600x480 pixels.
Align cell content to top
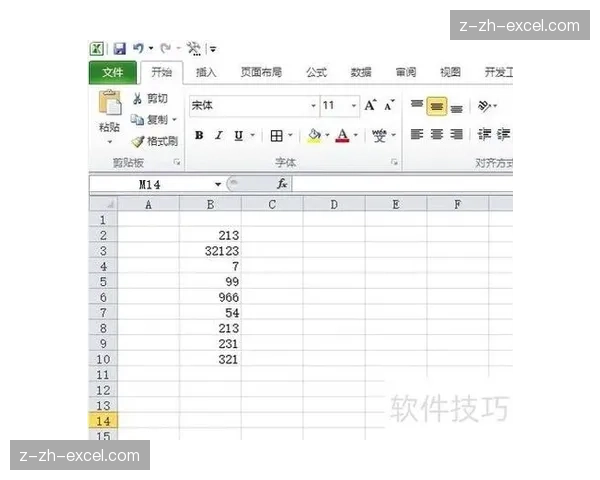pyautogui.click(x=417, y=104)
